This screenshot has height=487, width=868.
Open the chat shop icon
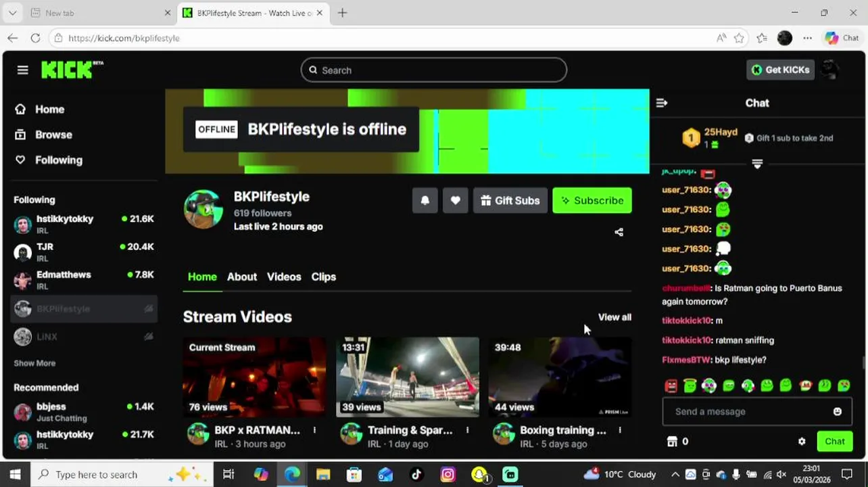(672, 442)
